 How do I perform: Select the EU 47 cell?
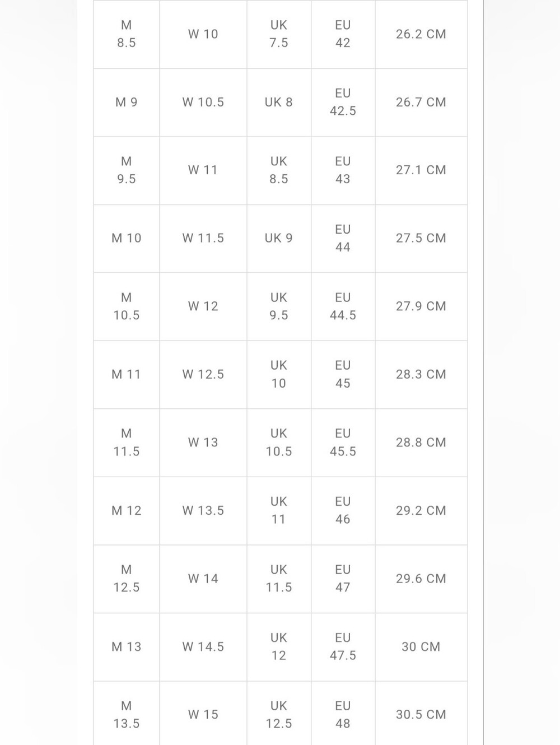pos(343,579)
